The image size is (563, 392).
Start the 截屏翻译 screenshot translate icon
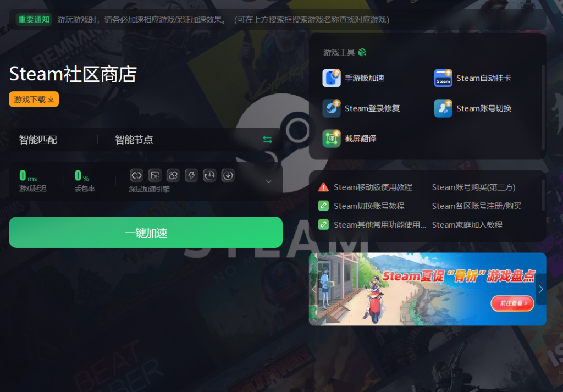[x=332, y=139]
